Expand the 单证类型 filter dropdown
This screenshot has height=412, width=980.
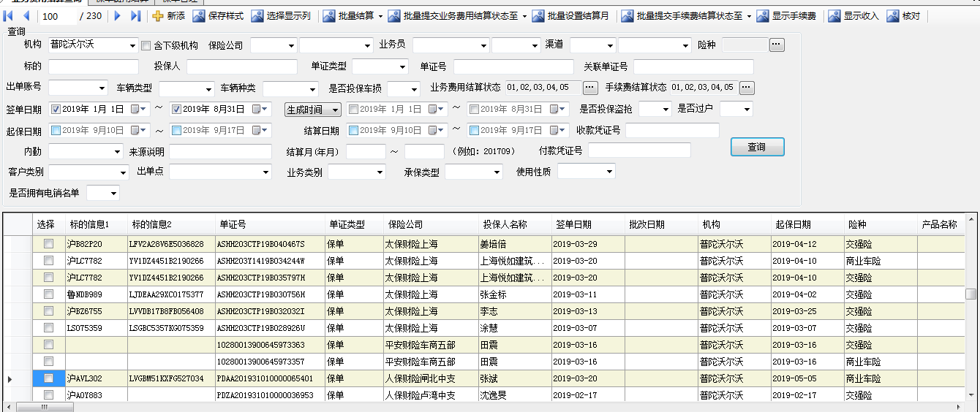coord(402,67)
